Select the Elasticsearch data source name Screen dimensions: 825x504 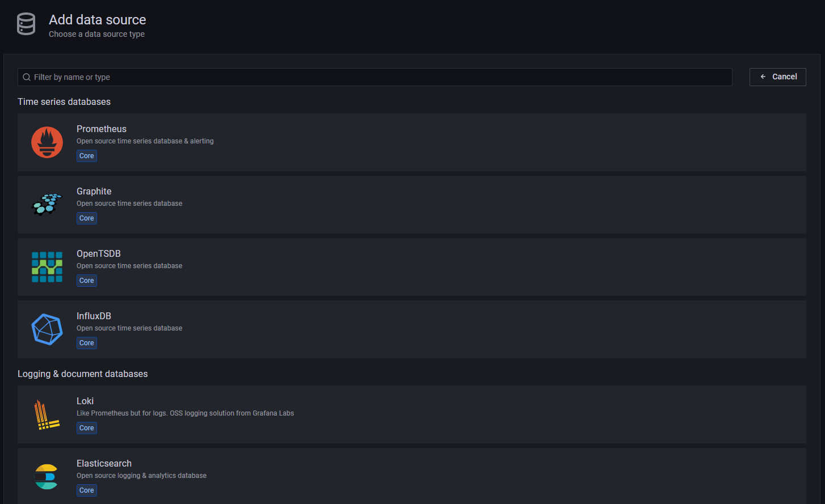click(104, 463)
